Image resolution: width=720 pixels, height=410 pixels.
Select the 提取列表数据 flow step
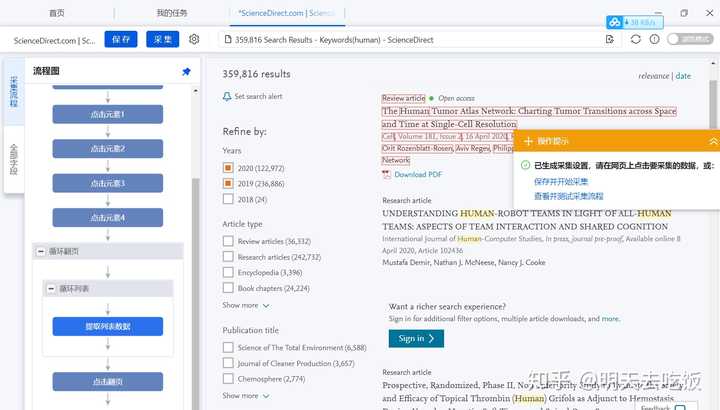coord(107,326)
